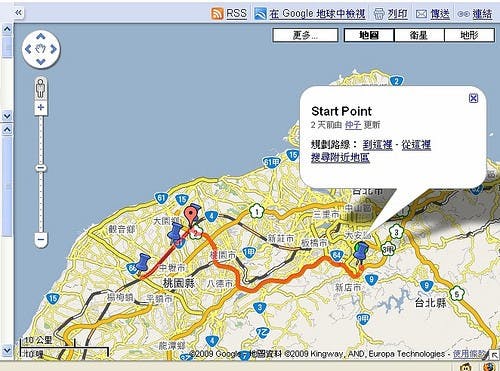Switch to 地圖 map view

pyautogui.click(x=369, y=35)
